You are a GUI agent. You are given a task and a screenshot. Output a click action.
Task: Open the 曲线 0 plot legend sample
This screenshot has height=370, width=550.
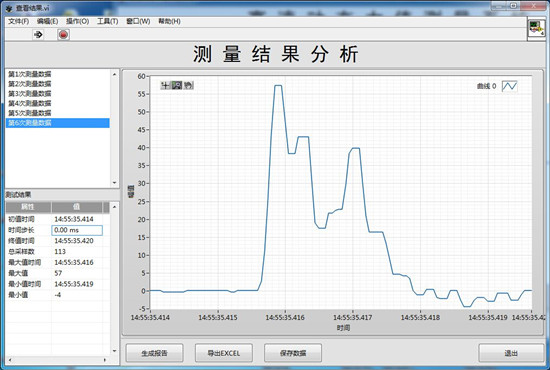(x=509, y=86)
